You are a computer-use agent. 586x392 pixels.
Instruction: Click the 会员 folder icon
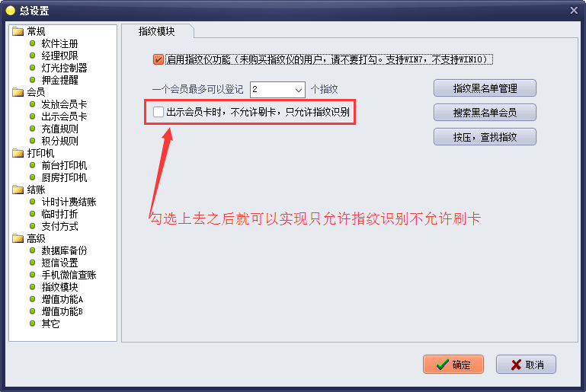[18, 92]
